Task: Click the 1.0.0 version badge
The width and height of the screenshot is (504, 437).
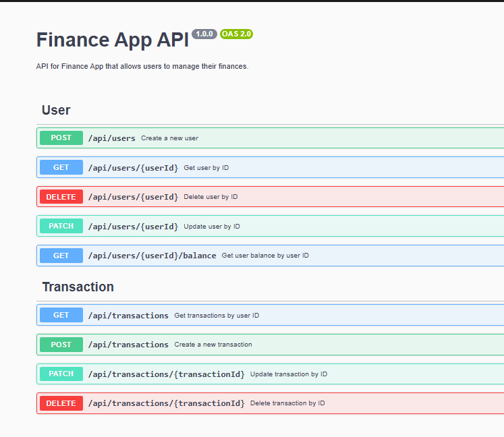Action: click(x=204, y=34)
